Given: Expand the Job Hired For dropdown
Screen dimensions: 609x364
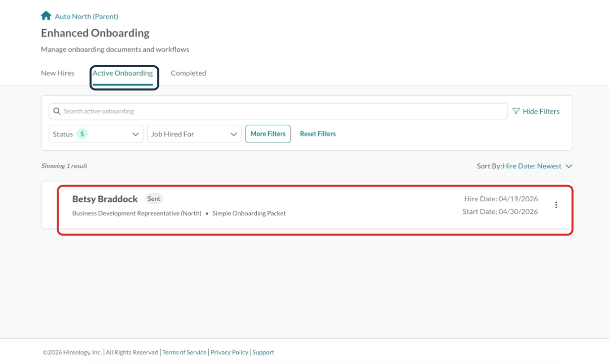Looking at the screenshot, I should click(194, 134).
